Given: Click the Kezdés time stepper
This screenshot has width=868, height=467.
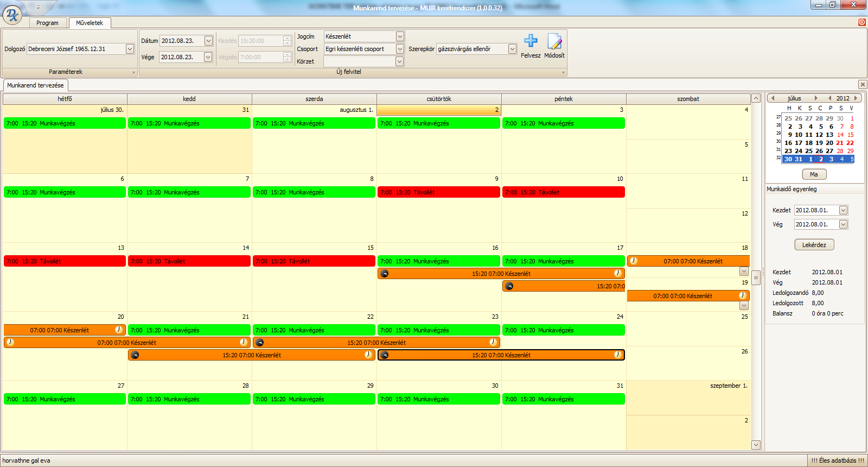Looking at the screenshot, I should point(287,41).
